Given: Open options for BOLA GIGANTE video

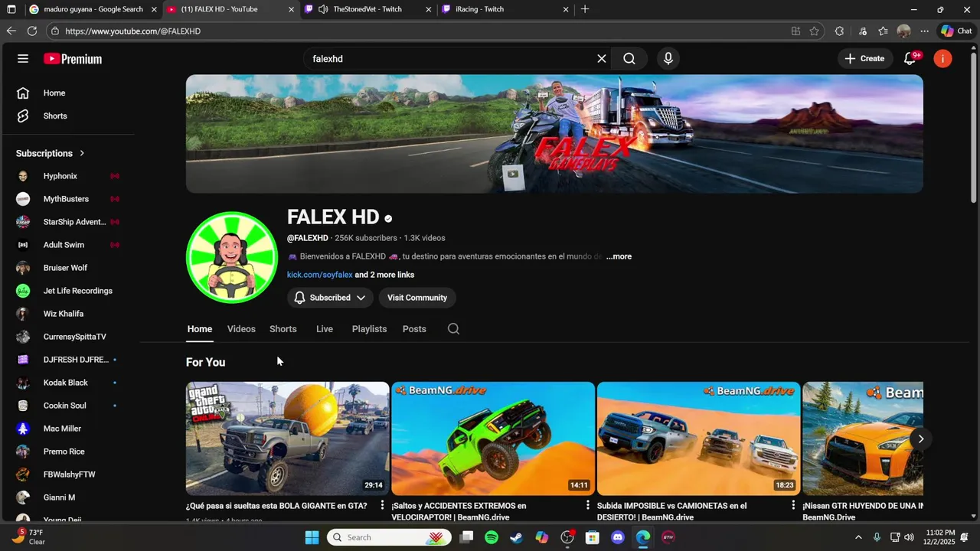Looking at the screenshot, I should (x=382, y=506).
